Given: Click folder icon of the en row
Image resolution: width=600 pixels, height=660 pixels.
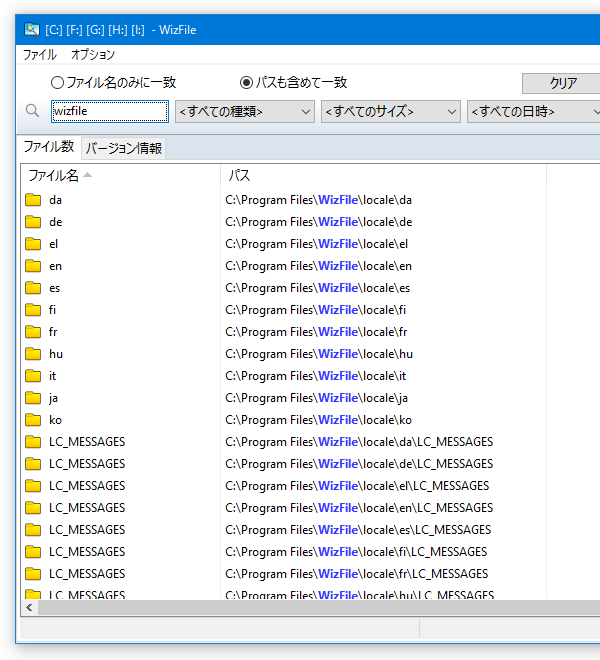Looking at the screenshot, I should tap(33, 266).
